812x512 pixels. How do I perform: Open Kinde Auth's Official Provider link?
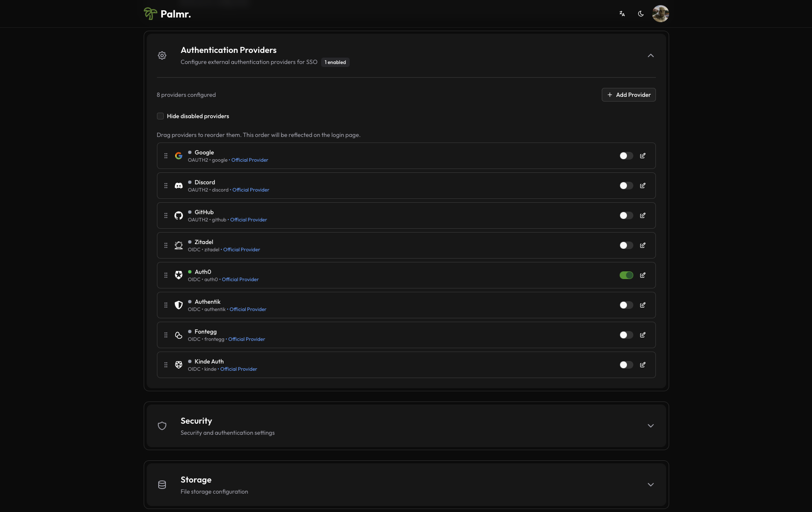(238, 369)
